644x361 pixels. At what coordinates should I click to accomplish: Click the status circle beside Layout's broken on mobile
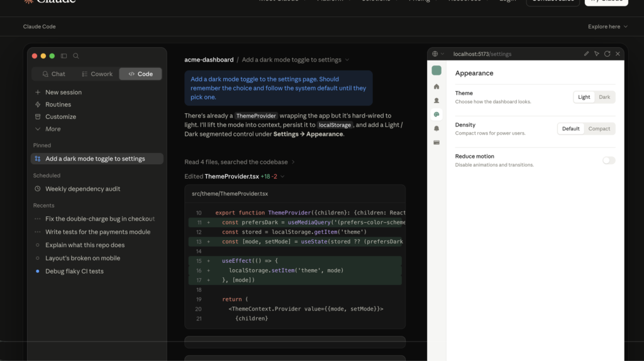pyautogui.click(x=38, y=258)
